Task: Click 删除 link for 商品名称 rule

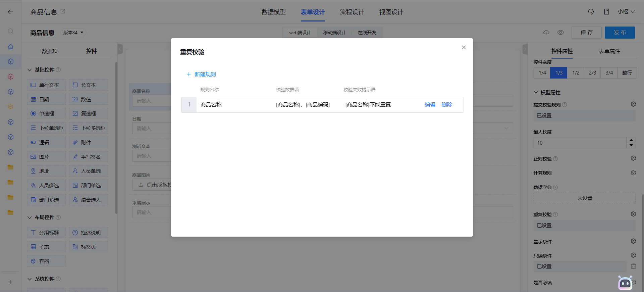Action: 447,105
